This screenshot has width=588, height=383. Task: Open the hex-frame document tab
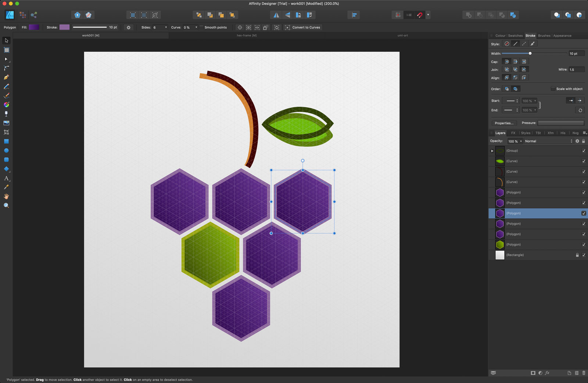(247, 36)
